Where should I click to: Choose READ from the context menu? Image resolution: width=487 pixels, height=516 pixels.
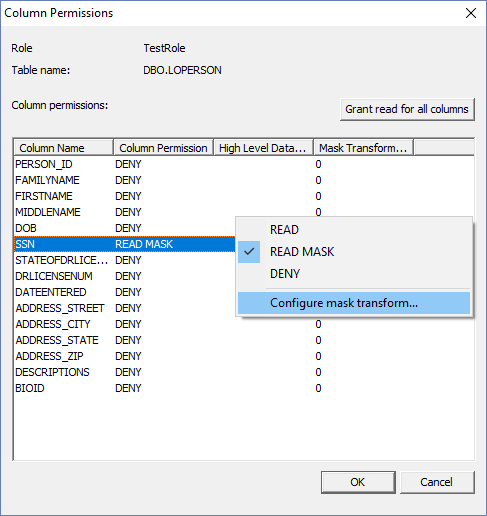354,230
